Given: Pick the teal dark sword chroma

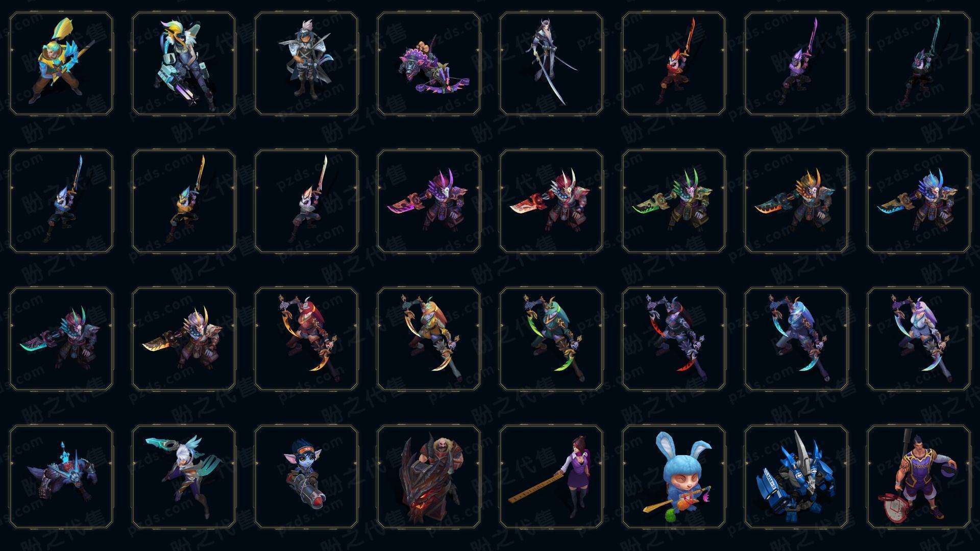Looking at the screenshot, I should click(x=918, y=63).
